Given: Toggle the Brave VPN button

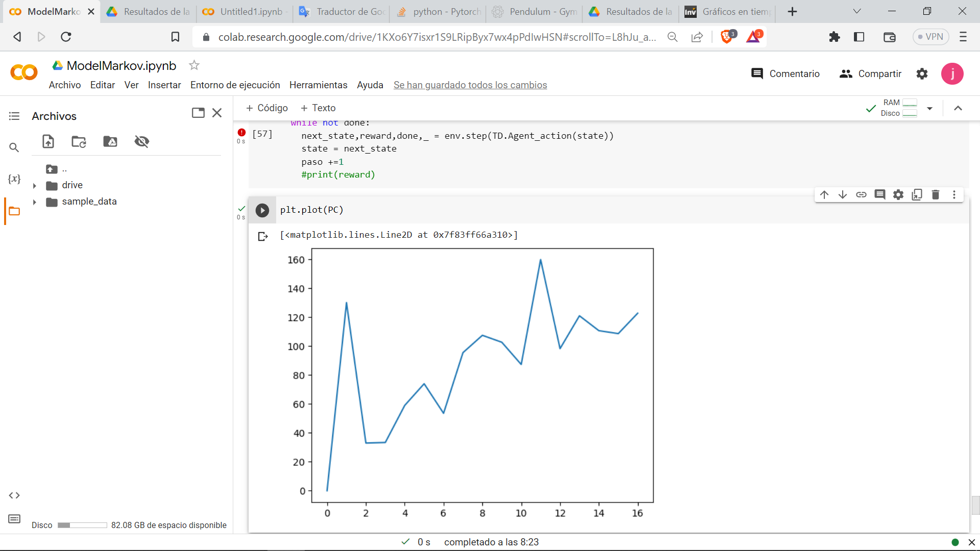Looking at the screenshot, I should (x=930, y=37).
